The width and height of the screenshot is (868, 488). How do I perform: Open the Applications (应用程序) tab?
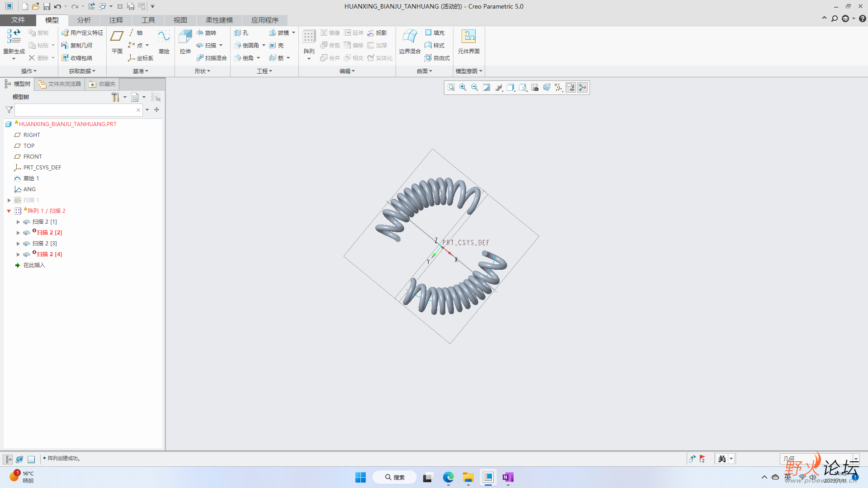pyautogui.click(x=265, y=20)
